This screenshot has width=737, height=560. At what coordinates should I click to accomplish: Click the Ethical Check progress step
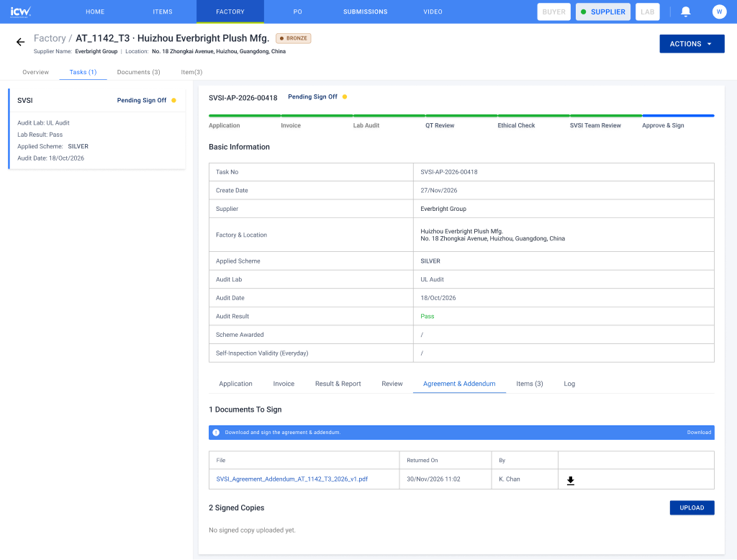pos(516,125)
